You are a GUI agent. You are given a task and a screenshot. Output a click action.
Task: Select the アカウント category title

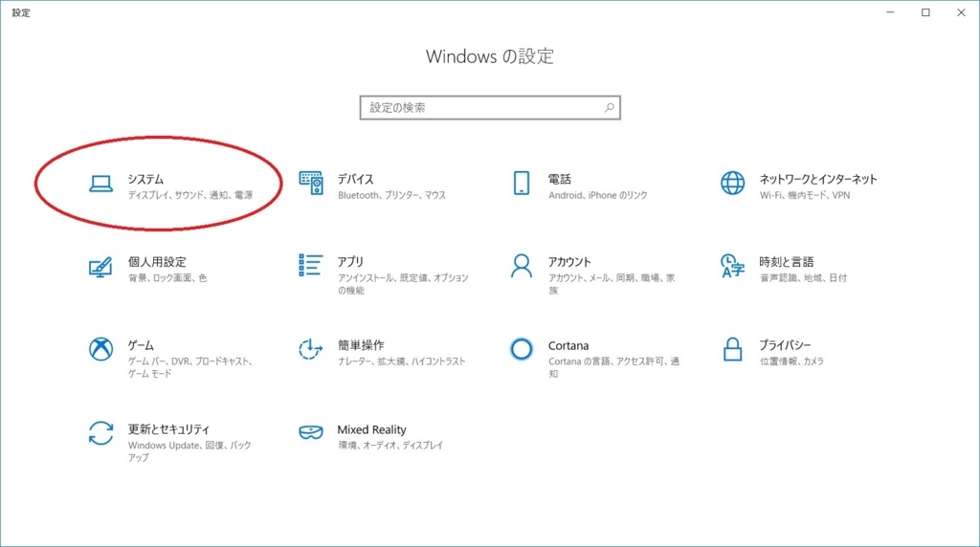coord(569,262)
